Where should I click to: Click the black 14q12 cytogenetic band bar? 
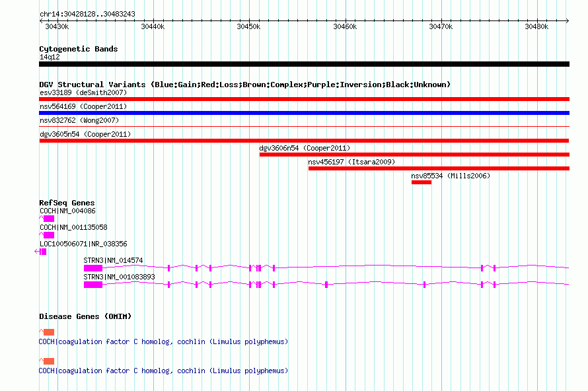(x=304, y=64)
